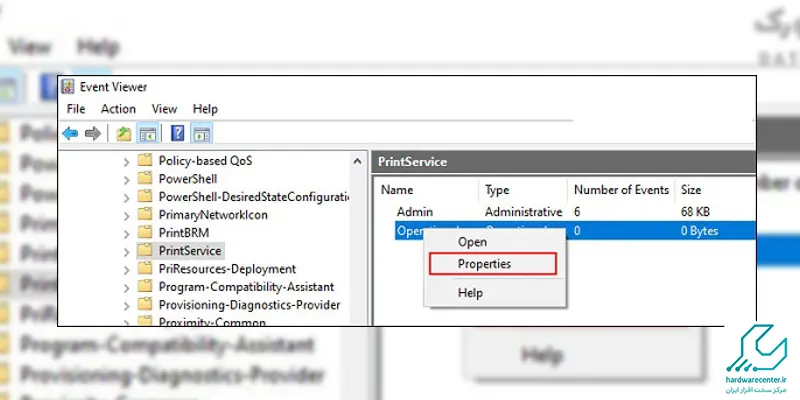Image resolution: width=800 pixels, height=400 pixels.
Task: Open the Help menu in menu bar
Action: coord(205,109)
